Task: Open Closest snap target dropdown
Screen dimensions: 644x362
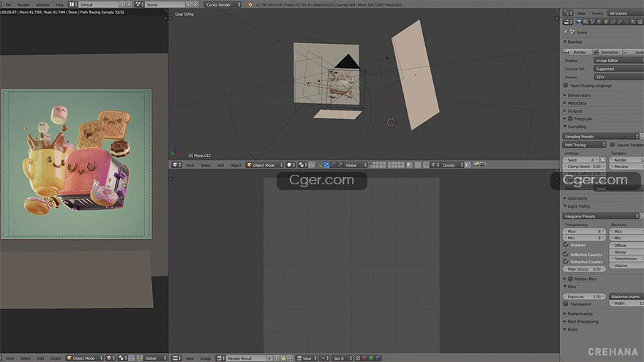Action: click(452, 165)
